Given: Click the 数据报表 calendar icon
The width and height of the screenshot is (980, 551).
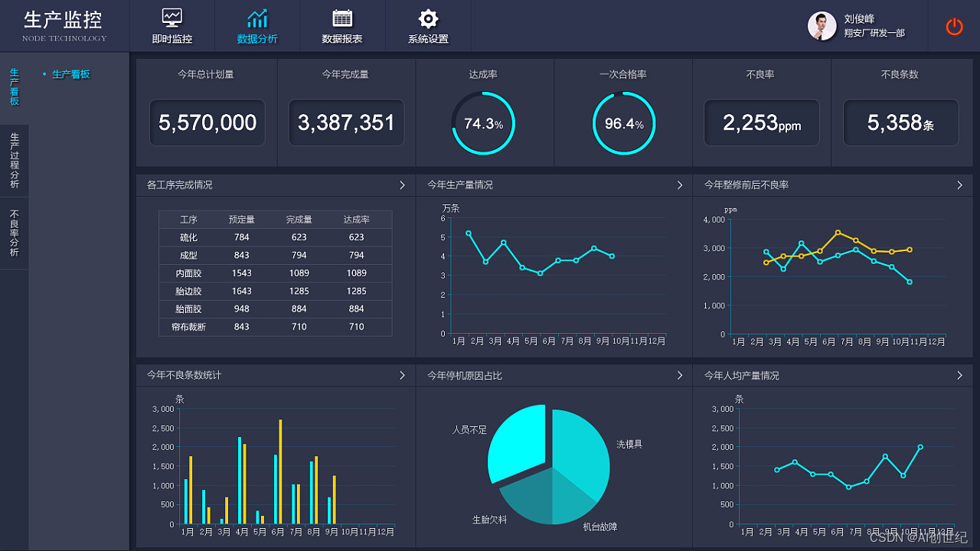Looking at the screenshot, I should [342, 18].
